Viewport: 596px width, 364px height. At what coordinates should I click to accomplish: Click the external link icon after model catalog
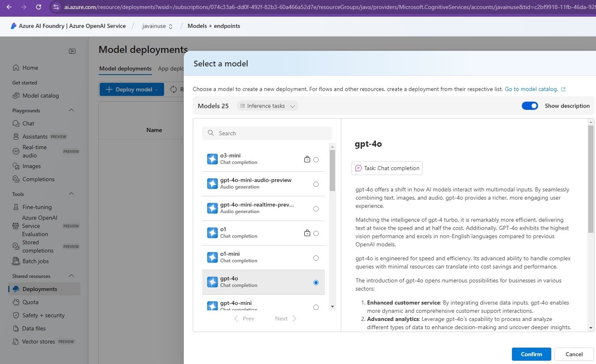click(563, 89)
